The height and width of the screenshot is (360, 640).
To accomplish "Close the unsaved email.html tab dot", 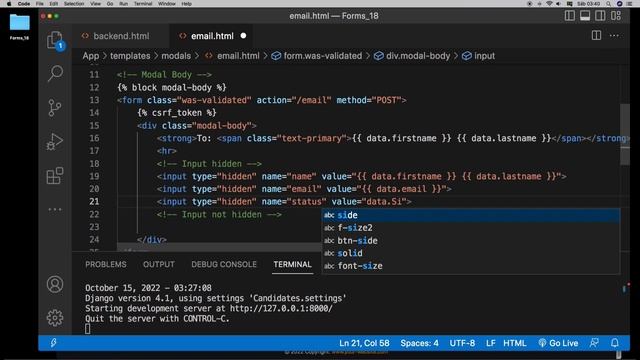I will pos(243,36).
